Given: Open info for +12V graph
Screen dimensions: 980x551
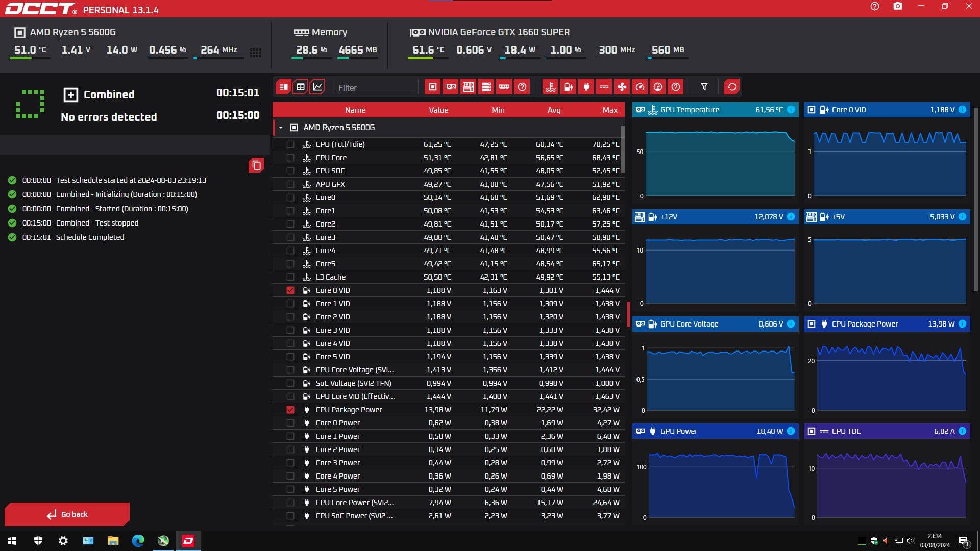Looking at the screenshot, I should (x=791, y=217).
